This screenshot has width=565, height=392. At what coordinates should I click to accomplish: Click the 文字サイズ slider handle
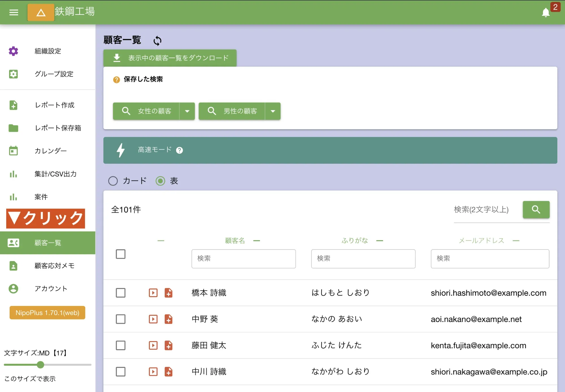(40, 365)
